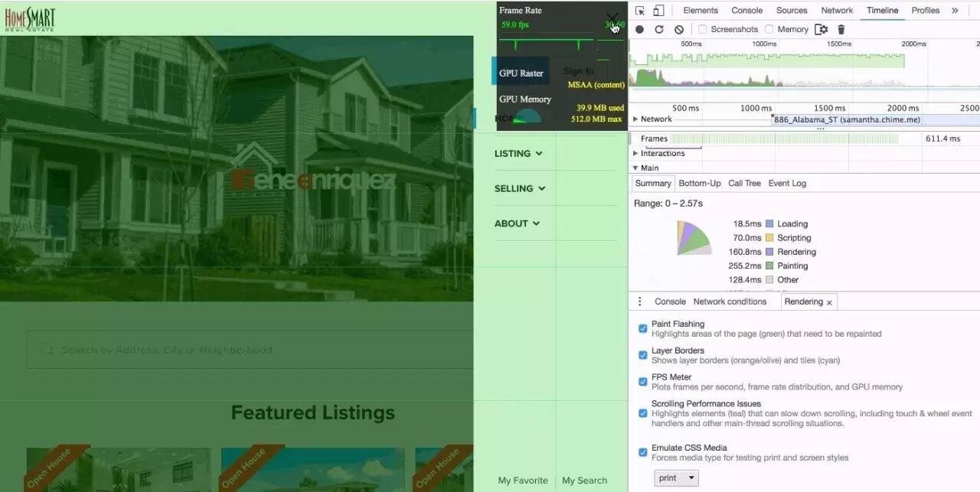Toggle the device toolbar icon

658,11
